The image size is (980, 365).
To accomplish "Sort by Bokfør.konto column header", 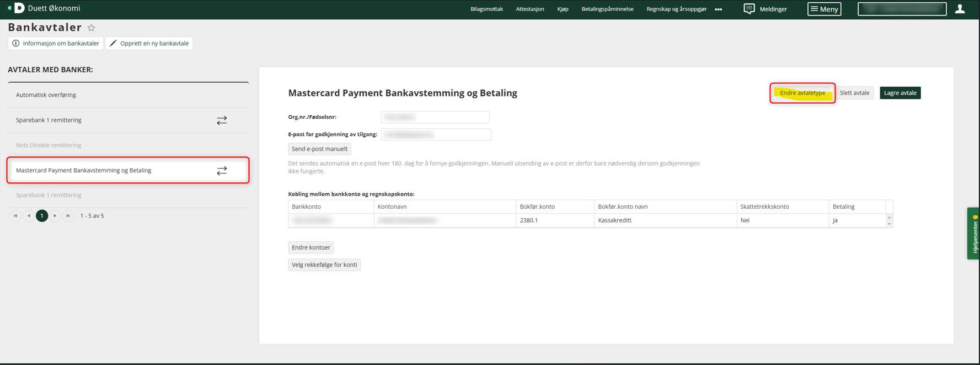I will coord(555,207).
